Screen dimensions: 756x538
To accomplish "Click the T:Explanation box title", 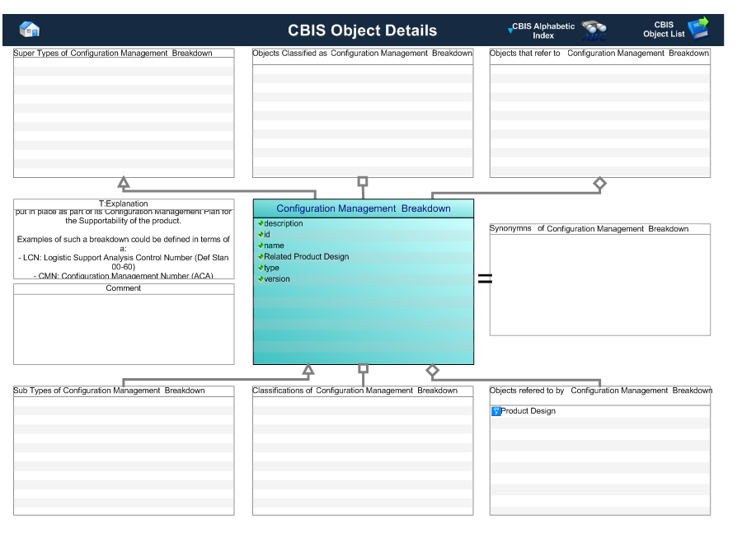I will pyautogui.click(x=124, y=204).
